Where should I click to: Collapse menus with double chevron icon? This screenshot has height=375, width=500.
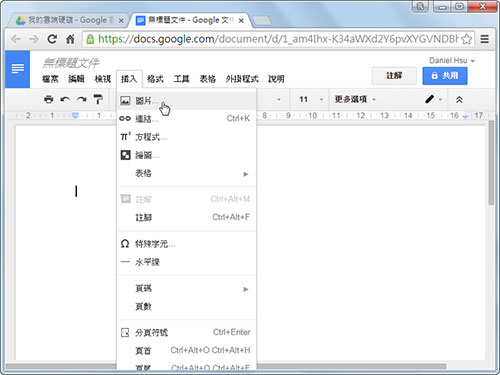click(x=459, y=99)
